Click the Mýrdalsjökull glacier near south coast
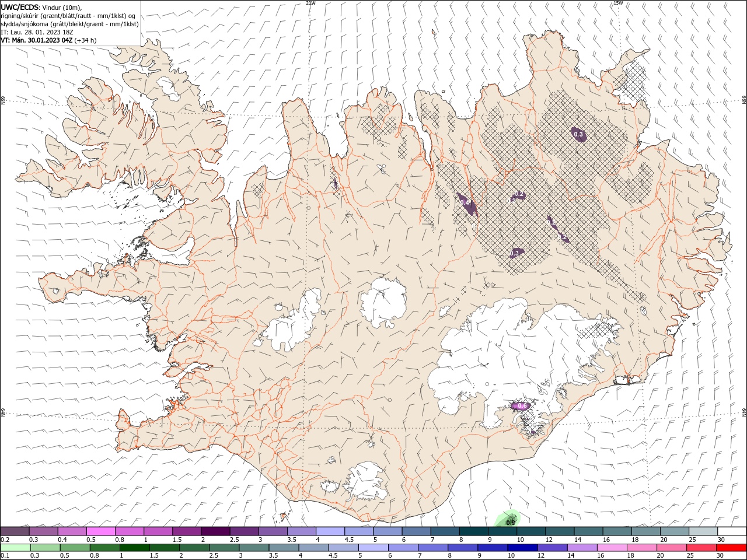Viewport: 747px width, 560px height. point(366,481)
